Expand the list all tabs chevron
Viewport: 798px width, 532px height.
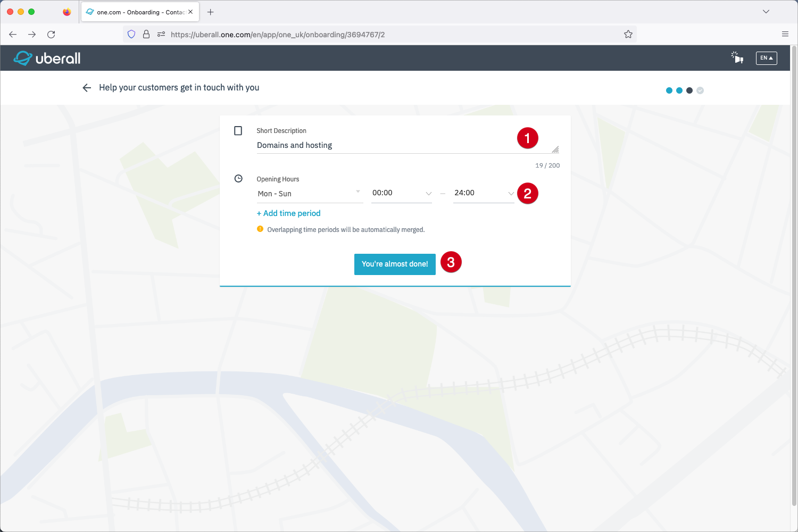click(x=766, y=12)
